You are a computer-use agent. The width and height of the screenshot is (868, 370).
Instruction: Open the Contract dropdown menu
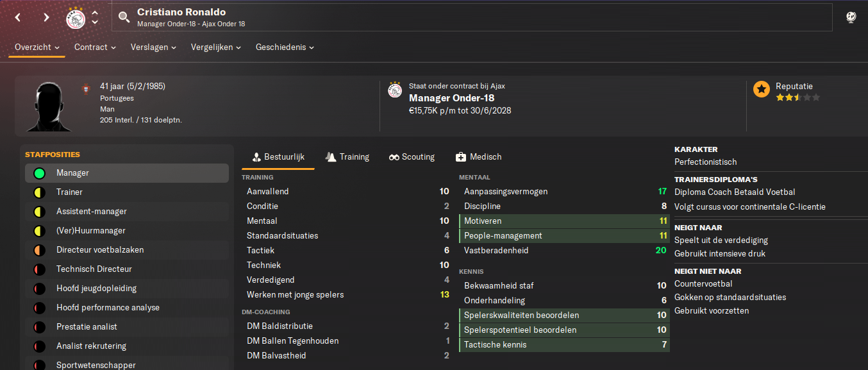click(95, 47)
